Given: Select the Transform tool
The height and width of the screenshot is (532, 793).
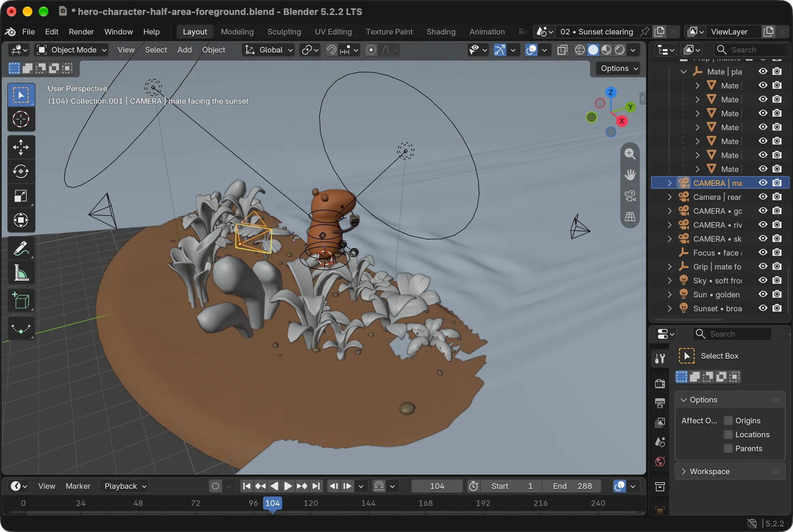Looking at the screenshot, I should click(x=21, y=220).
